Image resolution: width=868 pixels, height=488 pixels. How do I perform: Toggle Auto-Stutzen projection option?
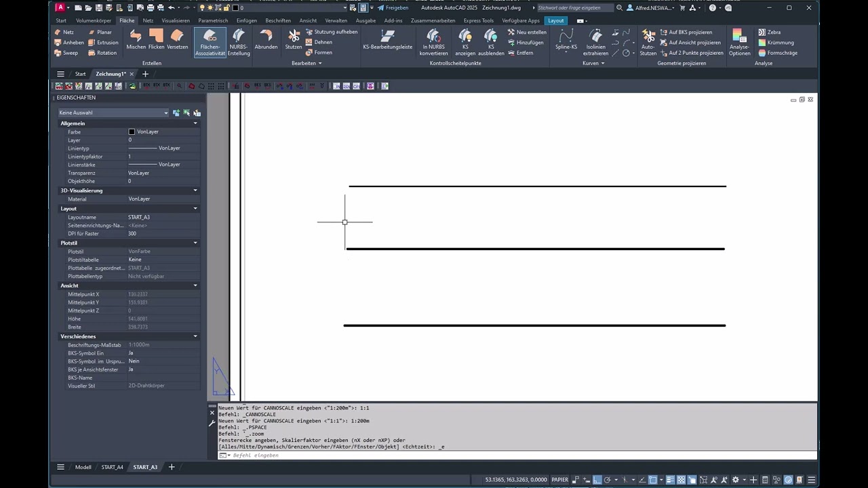(x=648, y=42)
